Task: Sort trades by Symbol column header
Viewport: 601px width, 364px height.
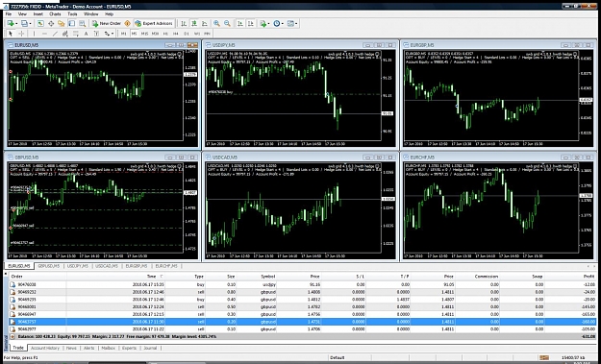Action: click(x=268, y=276)
